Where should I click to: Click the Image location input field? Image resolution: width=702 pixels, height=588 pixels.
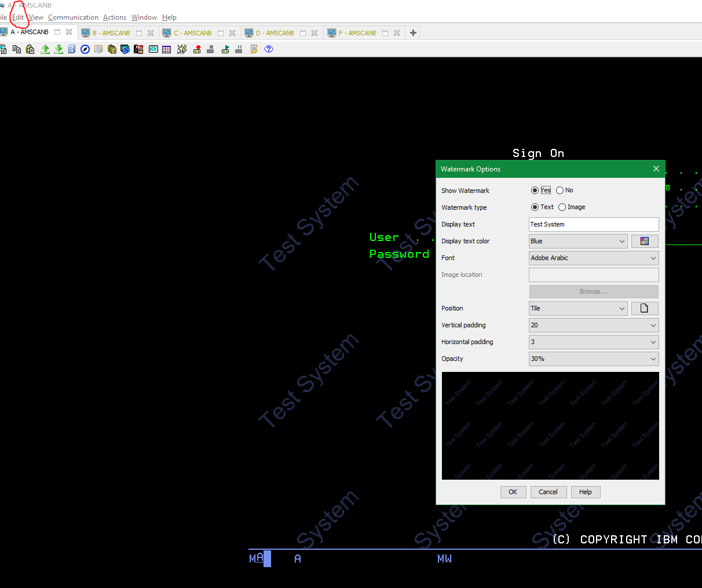coord(594,275)
